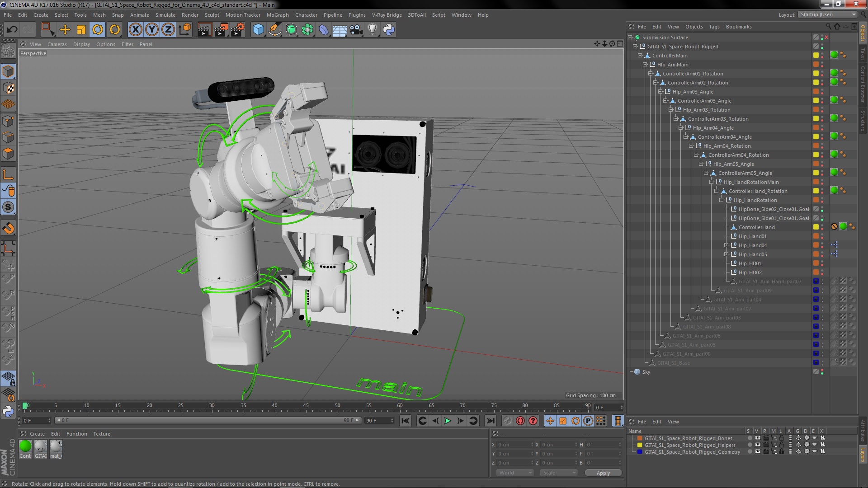The width and height of the screenshot is (868, 488).
Task: Go to the start of animation
Action: 406,421
